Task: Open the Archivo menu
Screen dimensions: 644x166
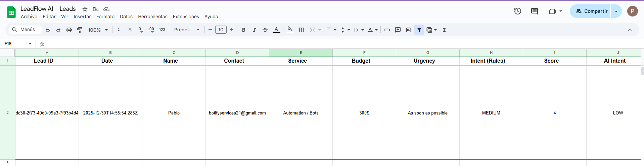Action: 29,16
